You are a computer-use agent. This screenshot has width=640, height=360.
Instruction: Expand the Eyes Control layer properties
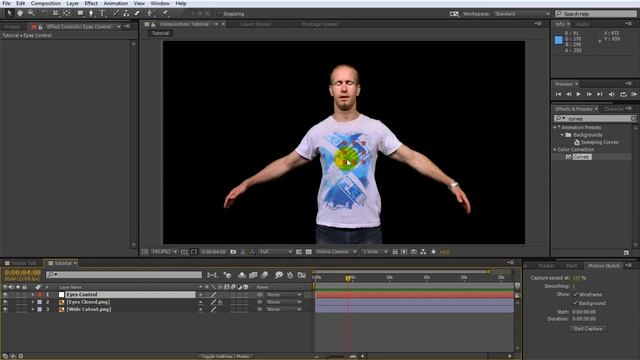pos(33,294)
